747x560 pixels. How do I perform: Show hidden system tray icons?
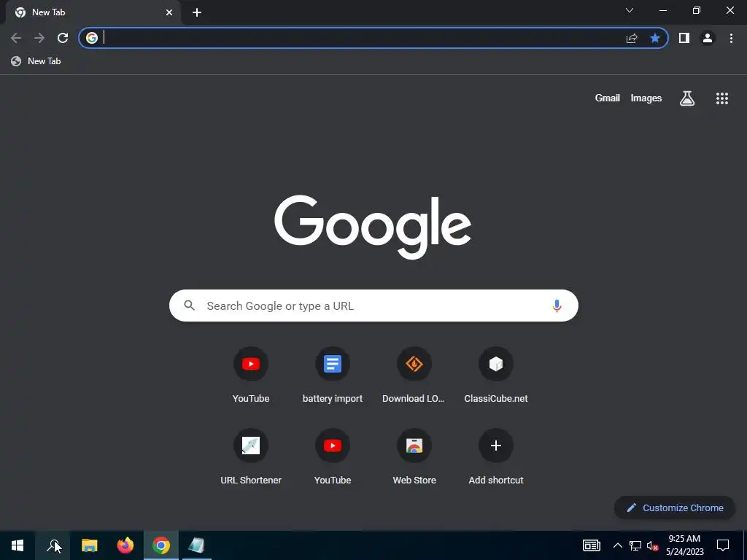617,545
